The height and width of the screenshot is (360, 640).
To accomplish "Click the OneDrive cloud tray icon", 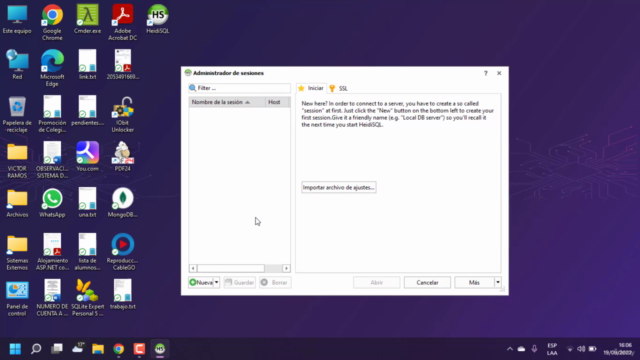I will click(521, 349).
